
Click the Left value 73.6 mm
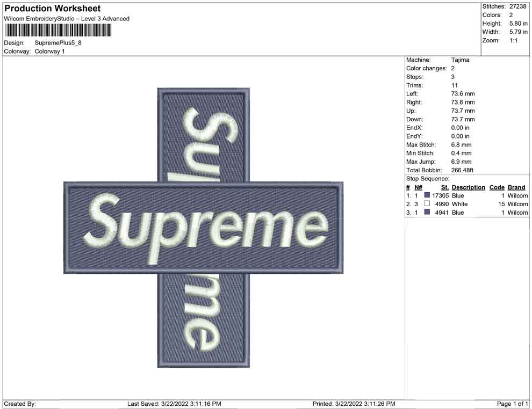click(463, 93)
